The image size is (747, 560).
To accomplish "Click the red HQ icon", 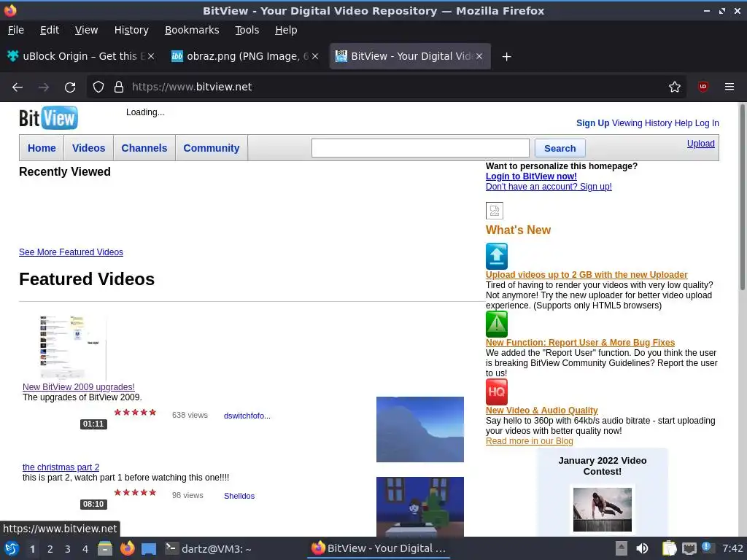I will click(496, 392).
